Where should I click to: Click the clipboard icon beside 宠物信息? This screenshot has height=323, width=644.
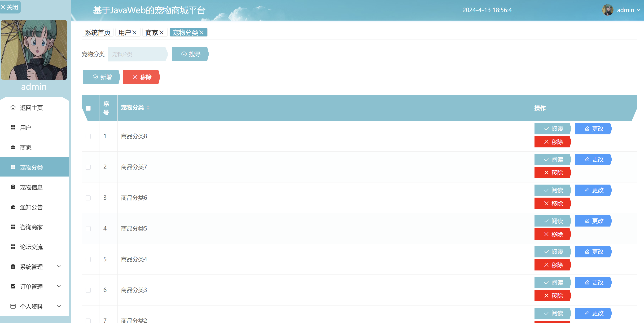click(13, 187)
